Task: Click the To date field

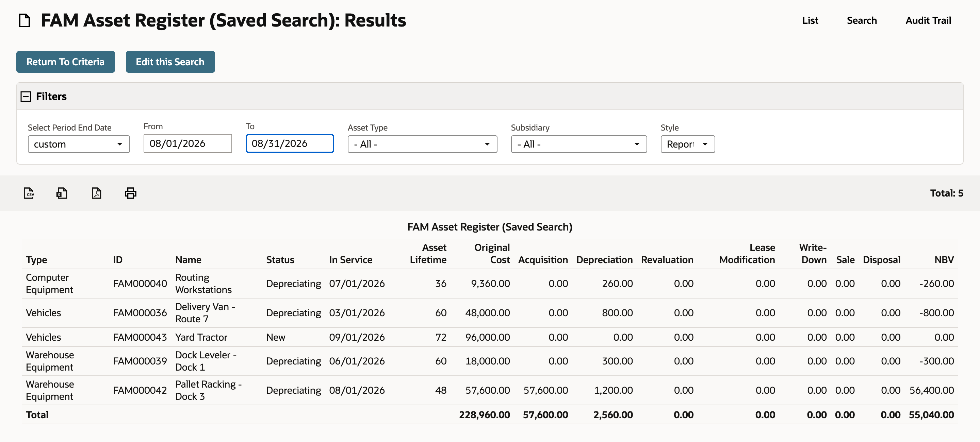Action: coord(290,143)
